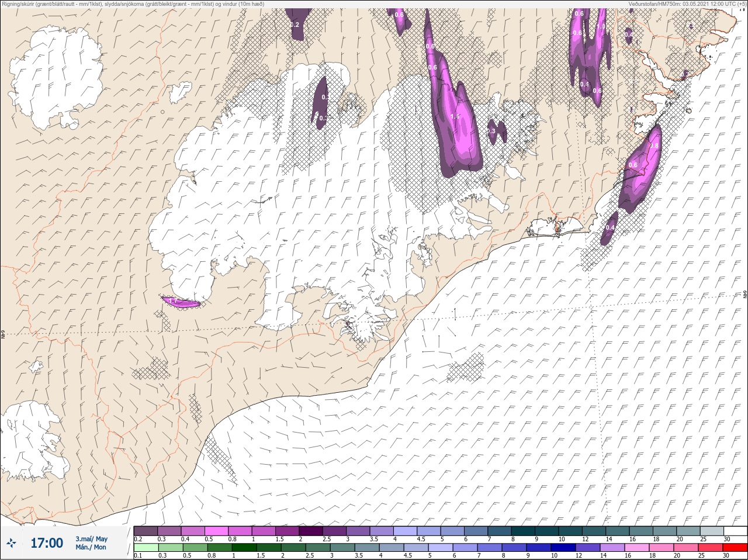Select the 16 pink lower legend swatch
The width and height of the screenshot is (748, 560).
pos(636,548)
